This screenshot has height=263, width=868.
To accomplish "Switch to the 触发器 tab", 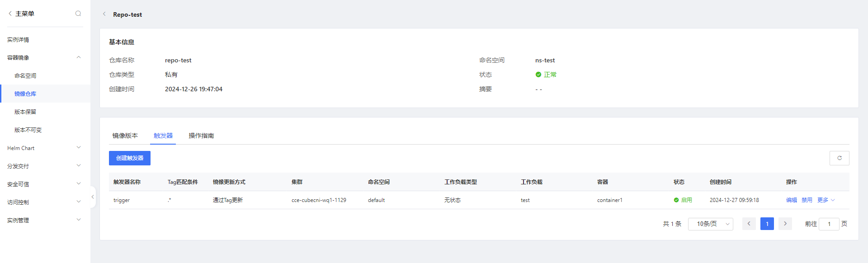I will pyautogui.click(x=163, y=136).
